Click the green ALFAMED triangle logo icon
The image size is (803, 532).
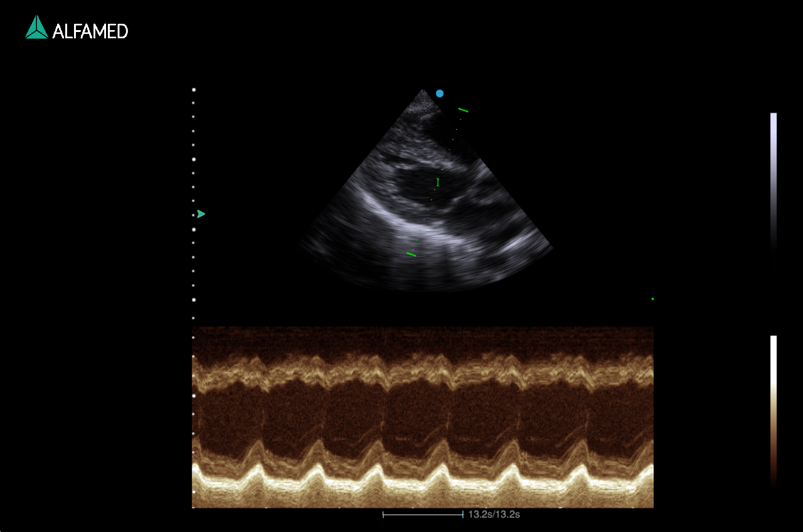point(36,28)
